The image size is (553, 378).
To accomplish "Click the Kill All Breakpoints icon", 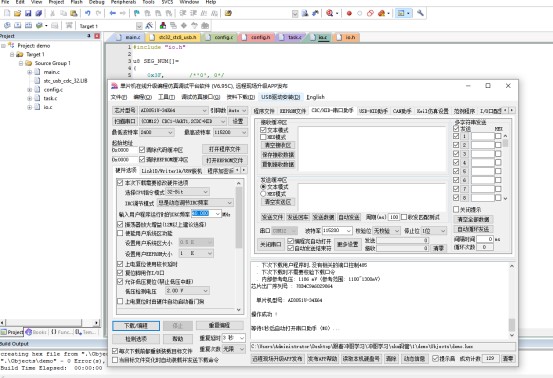I will tap(381, 13).
